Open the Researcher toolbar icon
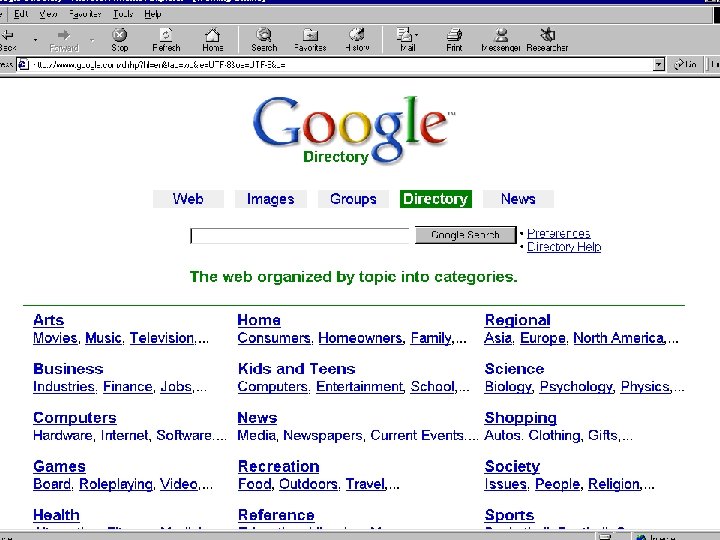720x540 pixels. click(x=547, y=35)
